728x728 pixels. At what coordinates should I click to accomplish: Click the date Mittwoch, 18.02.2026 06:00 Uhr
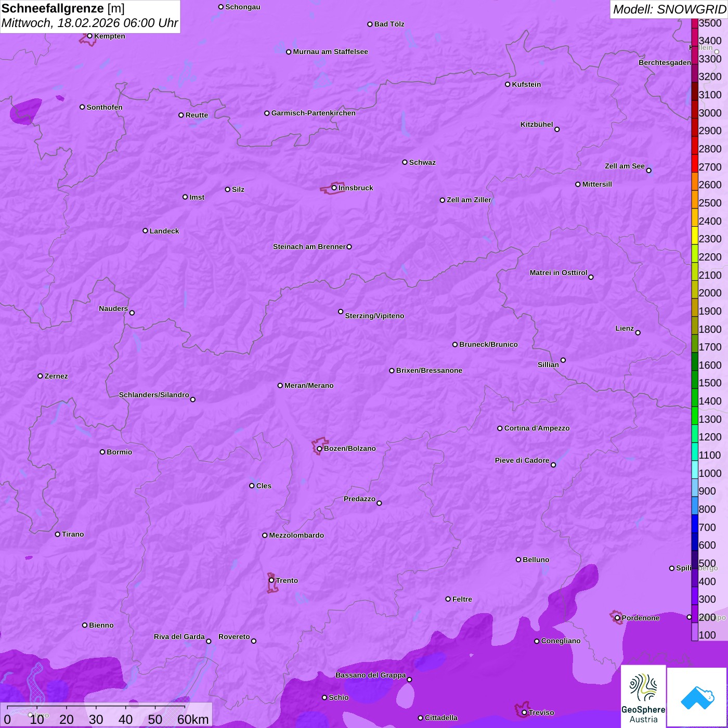click(89, 23)
